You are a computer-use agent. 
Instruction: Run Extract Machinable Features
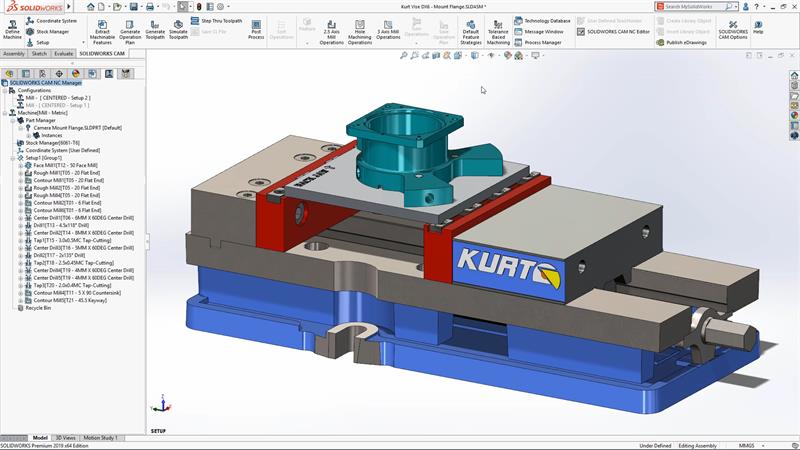point(102,32)
